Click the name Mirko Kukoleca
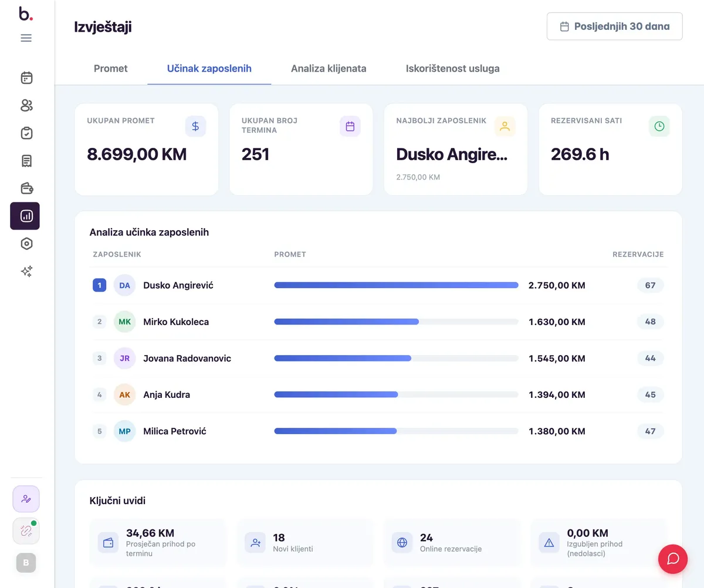Image resolution: width=704 pixels, height=588 pixels. (176, 322)
